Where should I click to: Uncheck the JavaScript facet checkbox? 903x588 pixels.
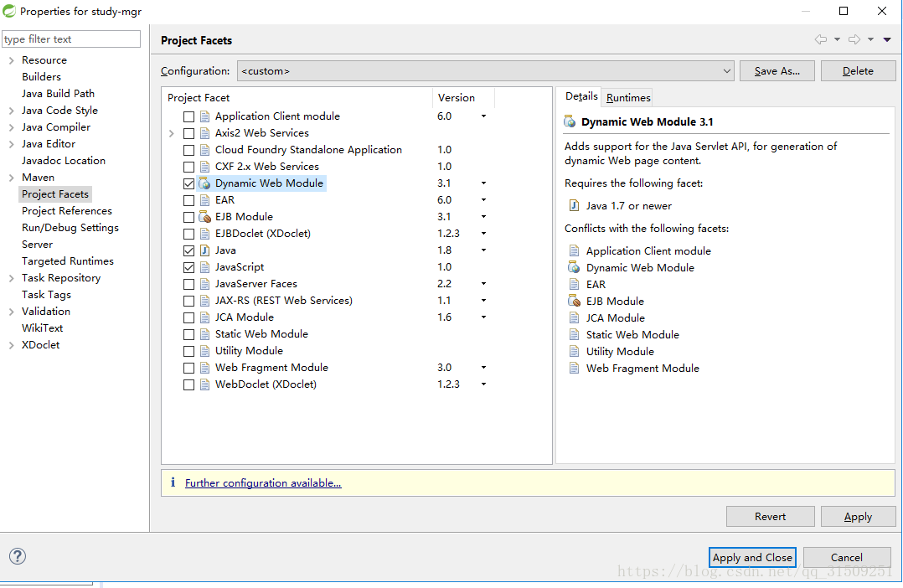(x=189, y=267)
